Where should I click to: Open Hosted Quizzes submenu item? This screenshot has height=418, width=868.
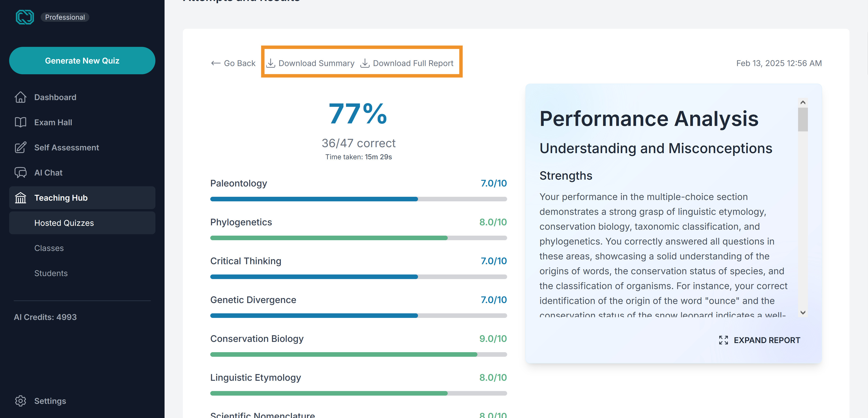[x=82, y=223]
